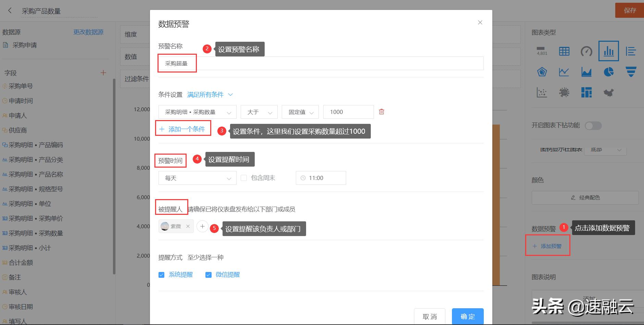Delete the condition row with trash icon
This screenshot has width=644, height=325.
pyautogui.click(x=381, y=112)
